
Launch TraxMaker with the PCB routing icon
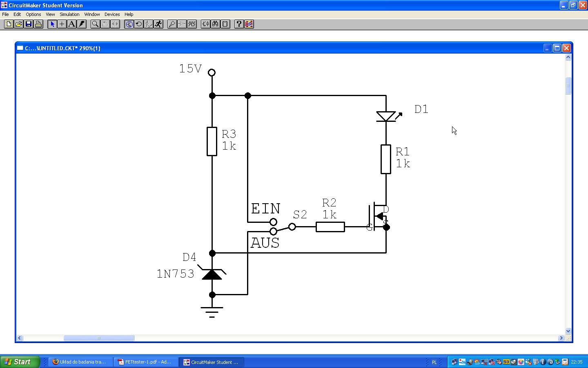coord(249,24)
